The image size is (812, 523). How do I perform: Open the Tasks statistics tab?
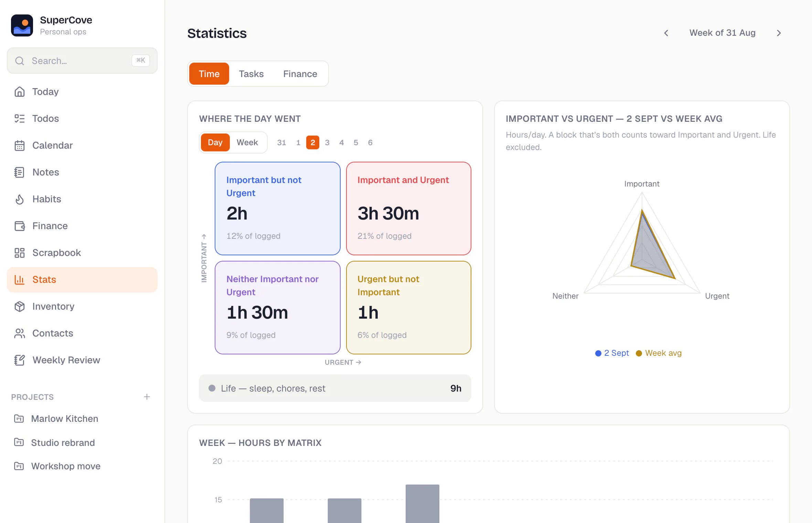[x=251, y=74]
